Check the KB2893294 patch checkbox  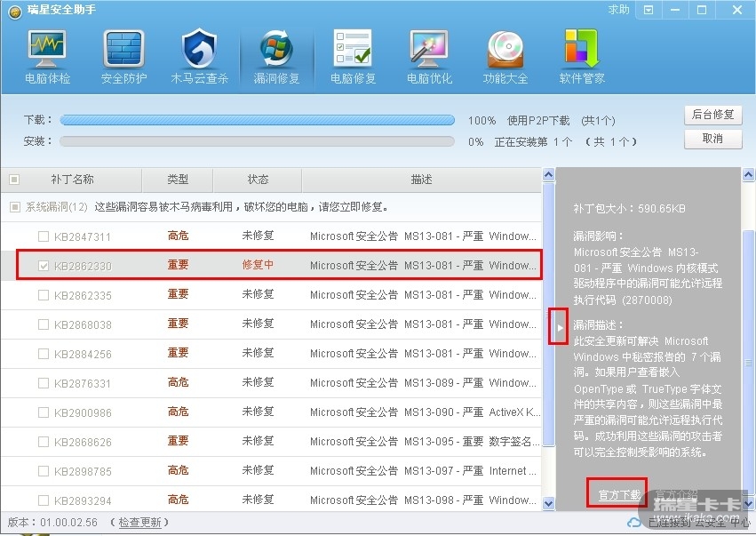[x=44, y=500]
